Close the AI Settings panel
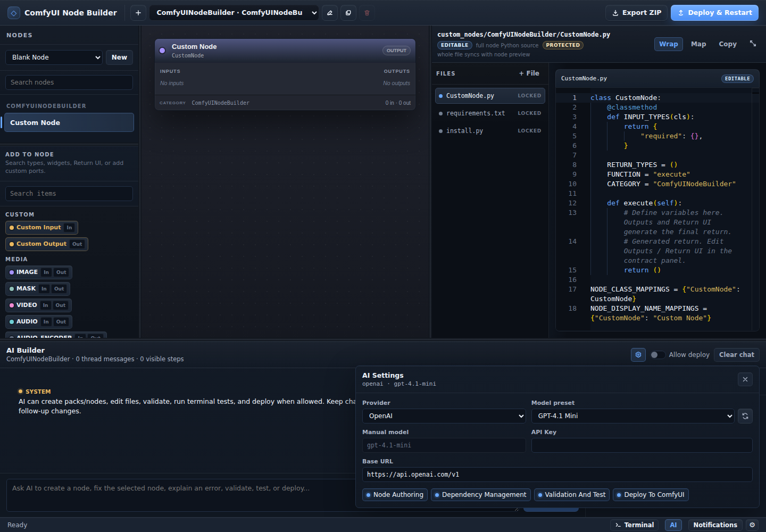Image resolution: width=766 pixels, height=532 pixels. point(745,379)
